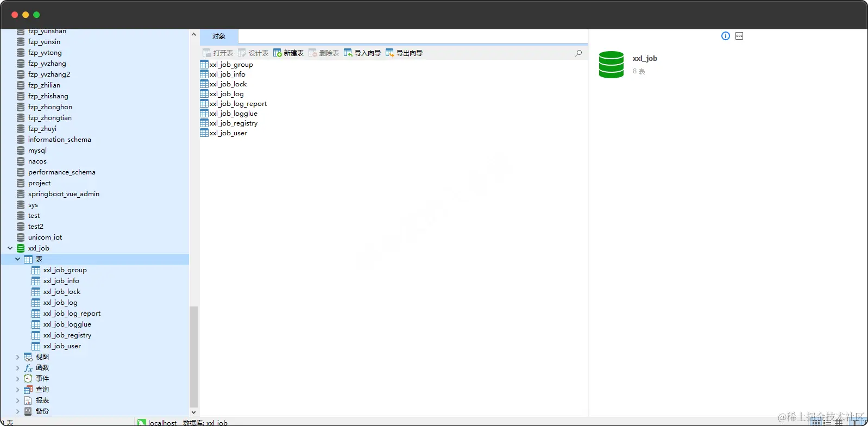Show the DDL panel icon
This screenshot has height=426, width=868.
click(739, 36)
